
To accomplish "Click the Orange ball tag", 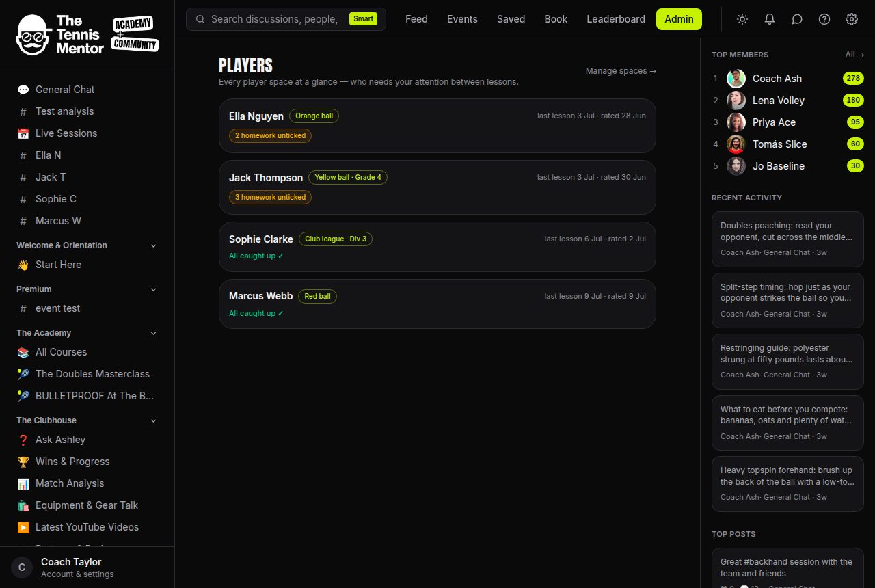I will (x=314, y=116).
